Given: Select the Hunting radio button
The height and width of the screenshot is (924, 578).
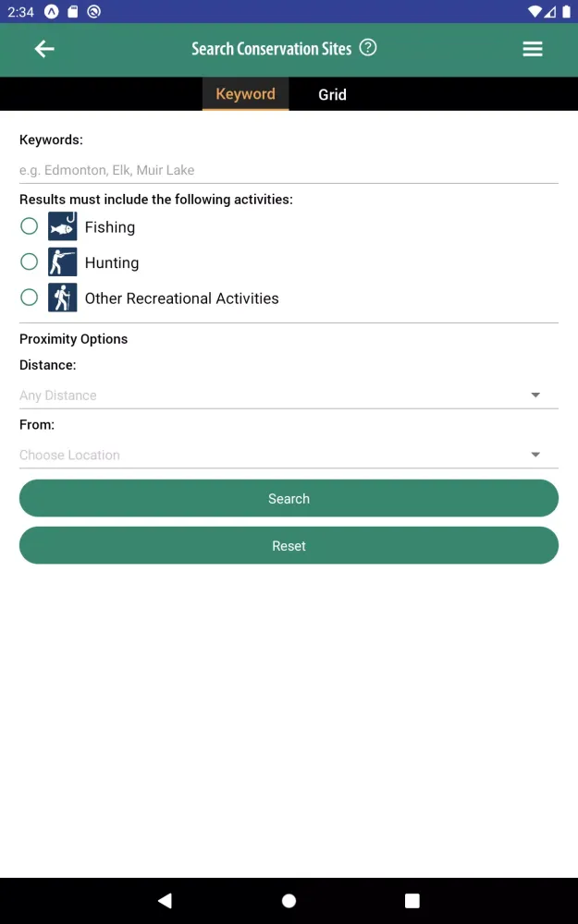Looking at the screenshot, I should point(30,262).
